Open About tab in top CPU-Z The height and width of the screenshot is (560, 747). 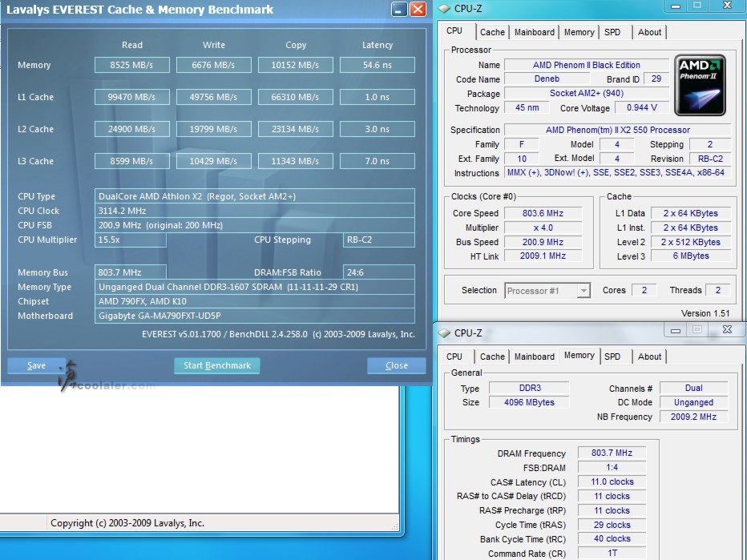tap(649, 32)
